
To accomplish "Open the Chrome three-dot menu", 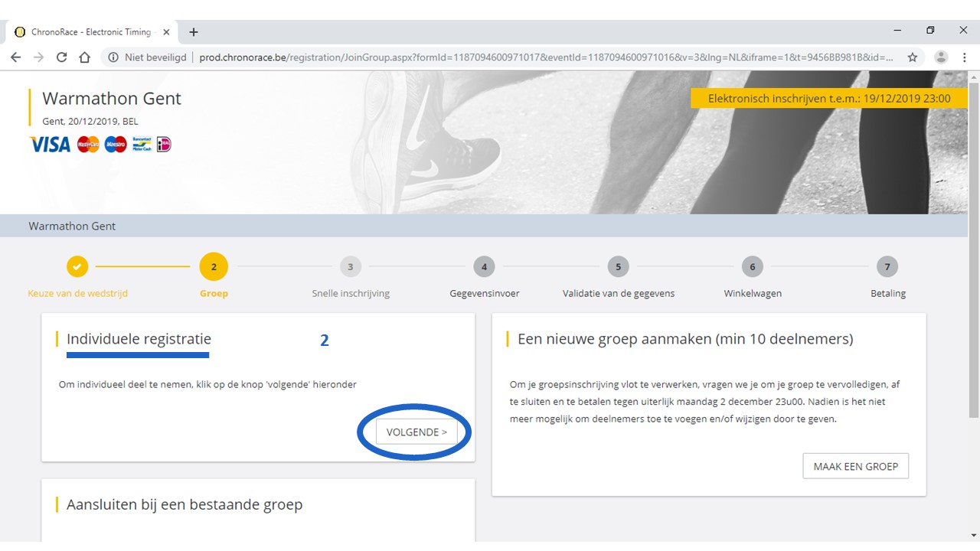I will (x=965, y=57).
